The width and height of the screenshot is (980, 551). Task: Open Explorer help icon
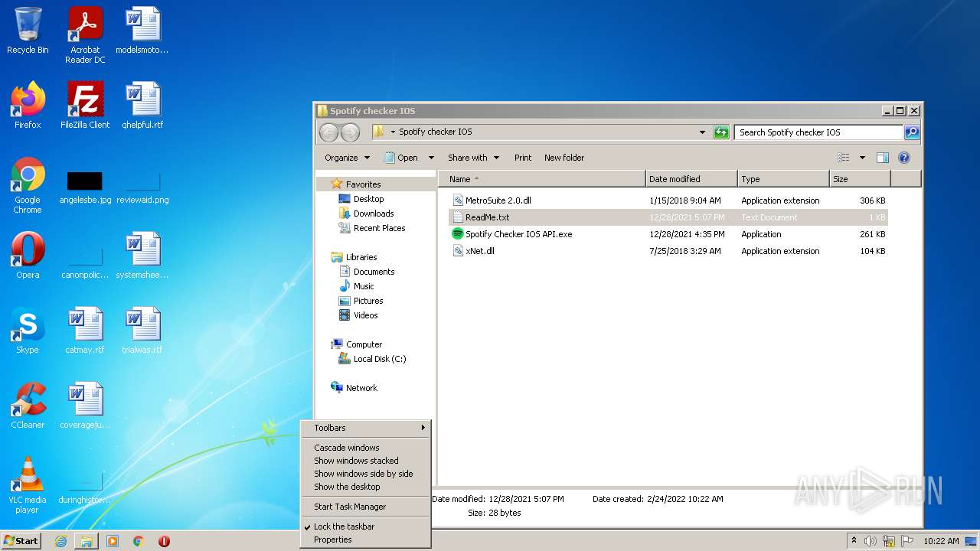(903, 158)
